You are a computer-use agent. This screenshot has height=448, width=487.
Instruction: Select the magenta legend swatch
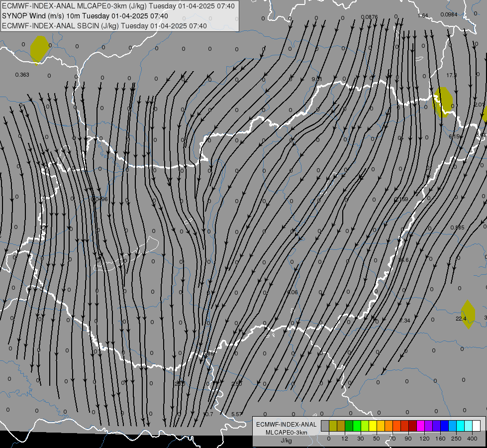[x=420, y=426]
